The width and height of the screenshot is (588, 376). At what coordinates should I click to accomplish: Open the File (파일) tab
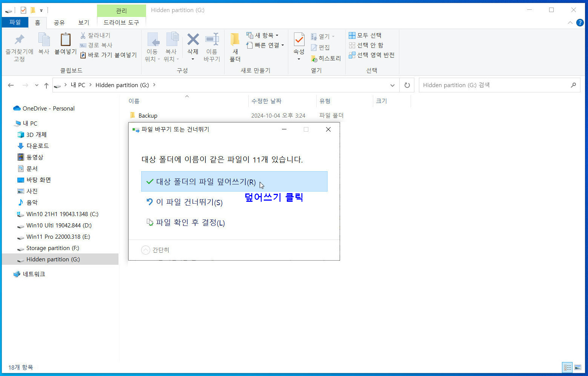15,22
